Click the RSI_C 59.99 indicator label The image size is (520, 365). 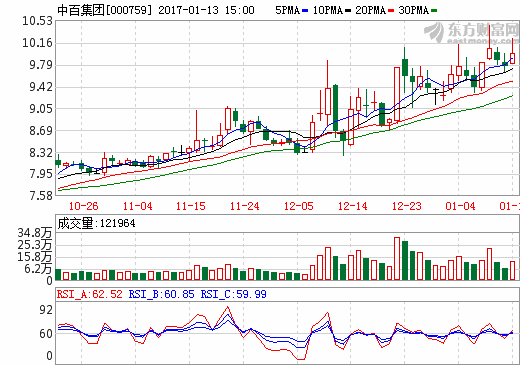[233, 294]
